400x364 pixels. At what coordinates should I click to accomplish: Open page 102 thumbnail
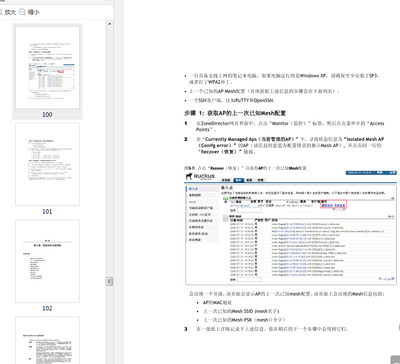tap(47, 261)
